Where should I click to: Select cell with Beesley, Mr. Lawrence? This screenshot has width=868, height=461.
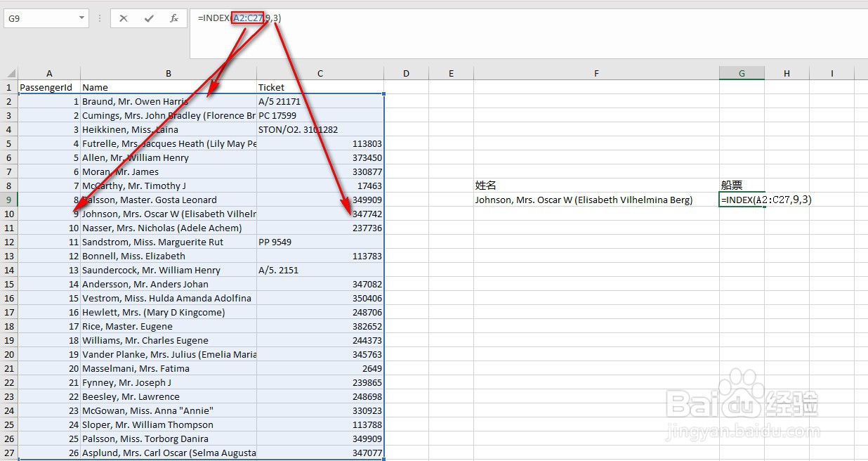click(169, 396)
